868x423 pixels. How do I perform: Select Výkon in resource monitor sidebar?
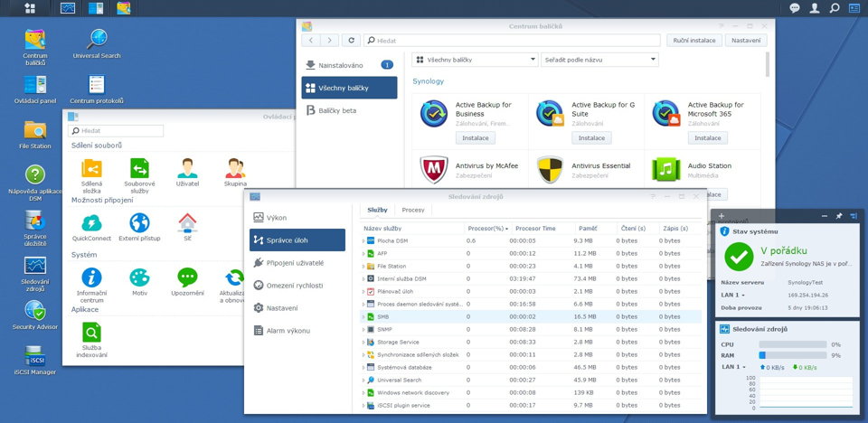[297, 218]
